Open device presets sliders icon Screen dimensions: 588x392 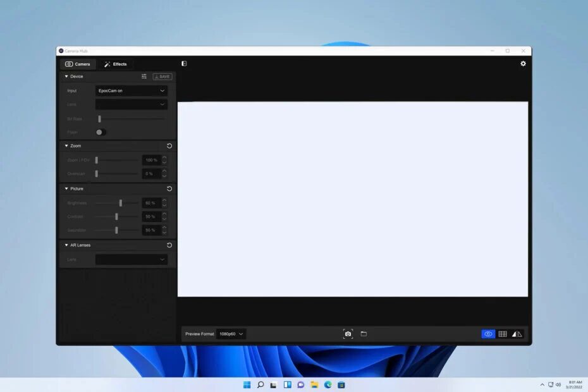[x=144, y=77]
